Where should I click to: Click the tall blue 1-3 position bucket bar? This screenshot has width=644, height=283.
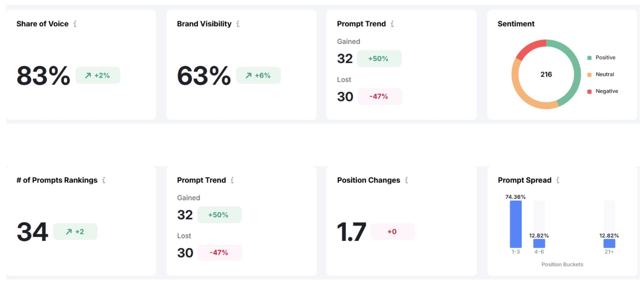click(x=515, y=224)
